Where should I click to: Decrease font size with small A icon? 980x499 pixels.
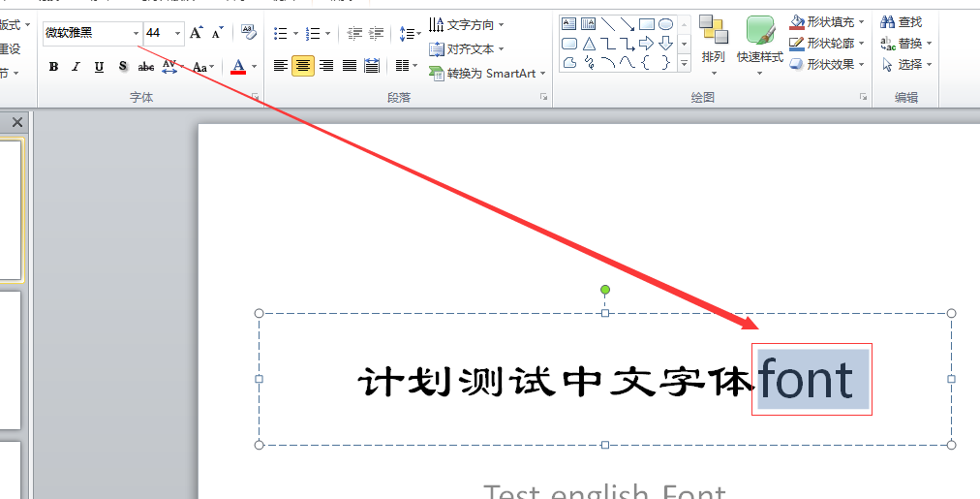click(218, 33)
